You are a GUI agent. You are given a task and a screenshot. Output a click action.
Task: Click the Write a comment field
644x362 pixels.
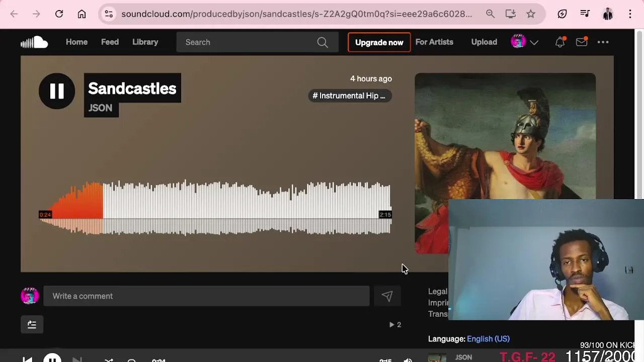206,296
